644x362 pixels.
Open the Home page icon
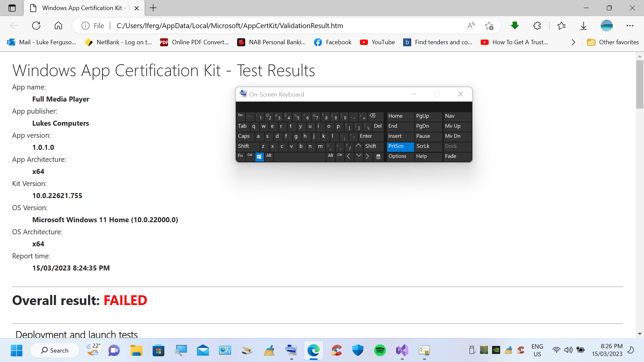click(58, 26)
